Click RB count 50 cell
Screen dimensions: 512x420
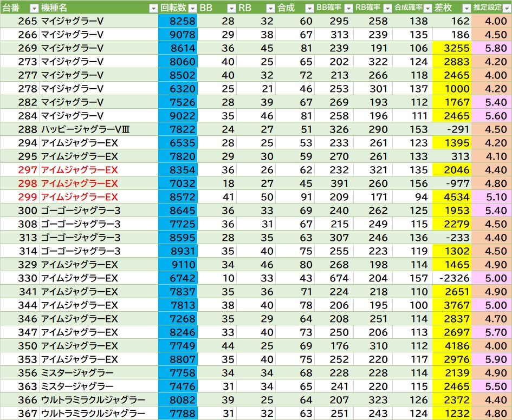point(256,197)
